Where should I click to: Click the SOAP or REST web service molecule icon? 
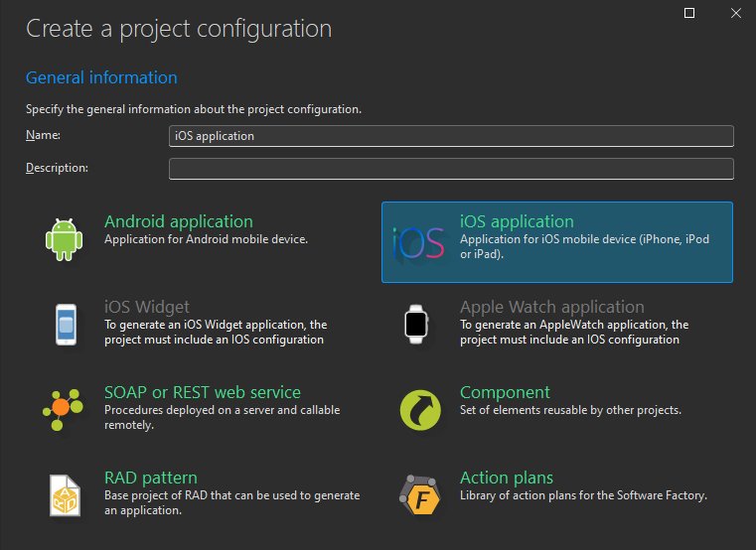pos(63,410)
